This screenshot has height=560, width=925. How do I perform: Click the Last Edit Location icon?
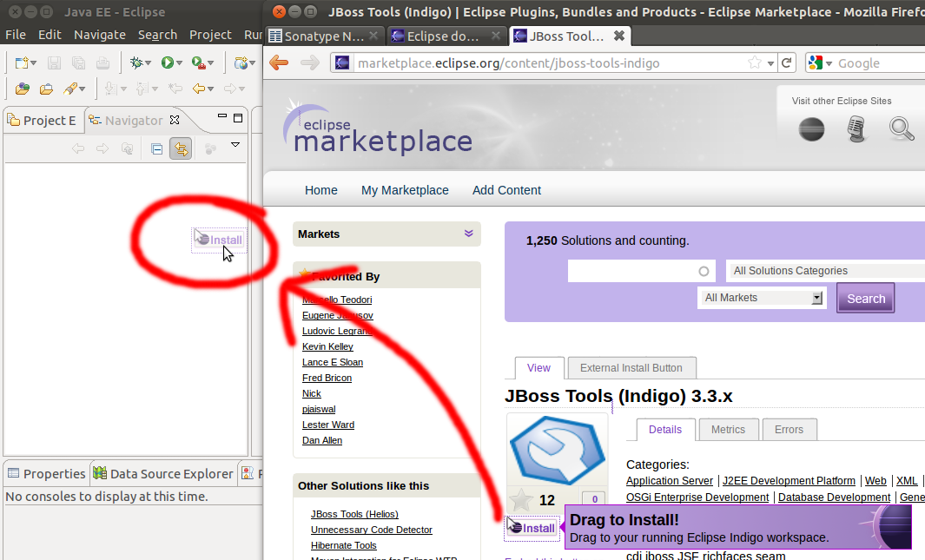175,89
